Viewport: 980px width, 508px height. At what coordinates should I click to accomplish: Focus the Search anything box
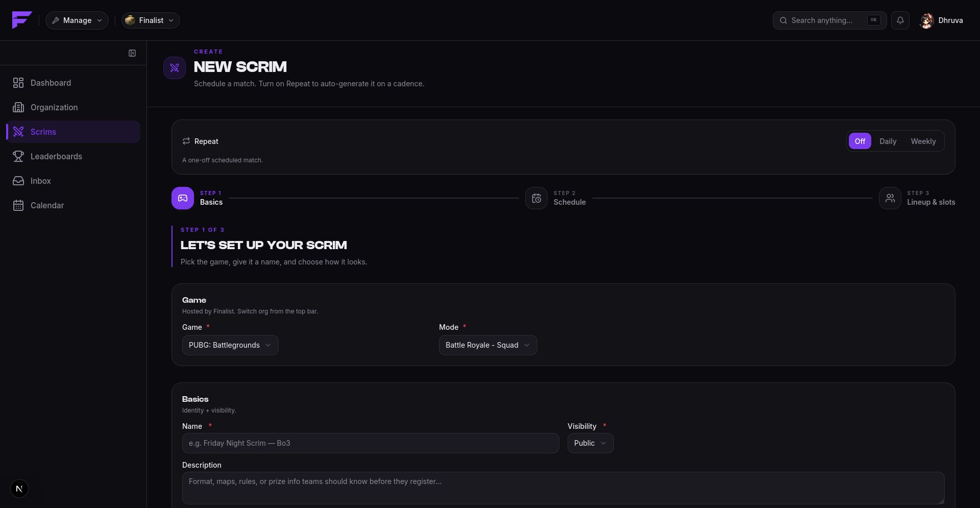coord(829,20)
